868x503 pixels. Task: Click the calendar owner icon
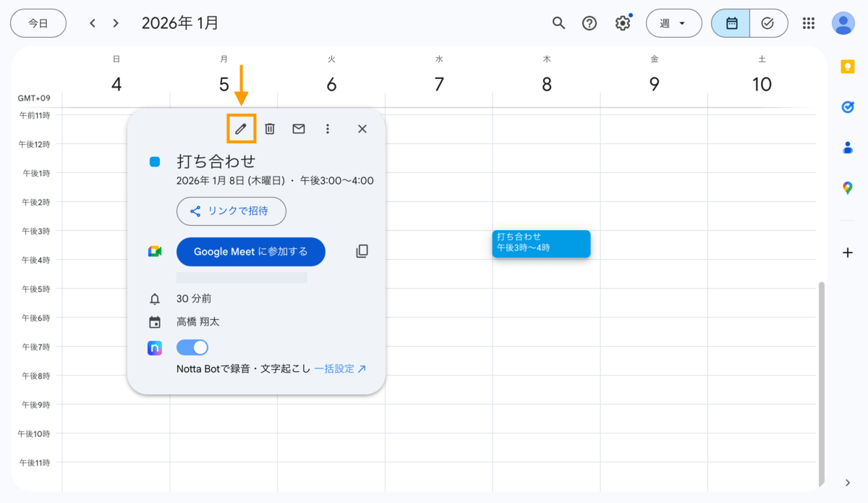click(x=155, y=323)
